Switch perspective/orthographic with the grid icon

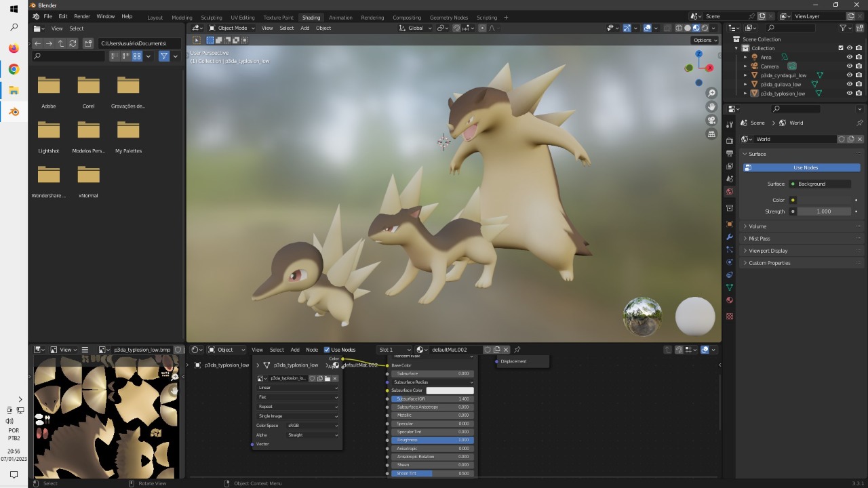click(x=711, y=134)
